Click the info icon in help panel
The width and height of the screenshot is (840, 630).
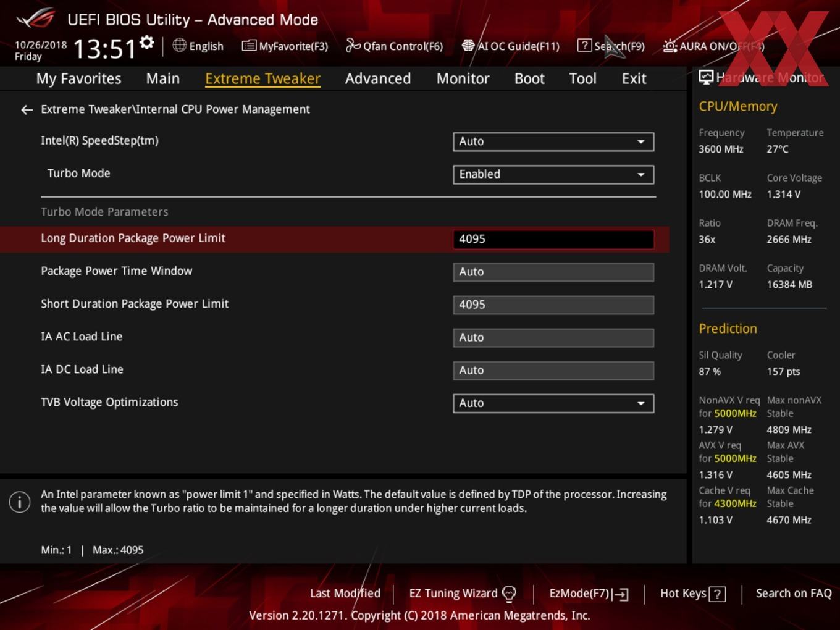point(20,502)
